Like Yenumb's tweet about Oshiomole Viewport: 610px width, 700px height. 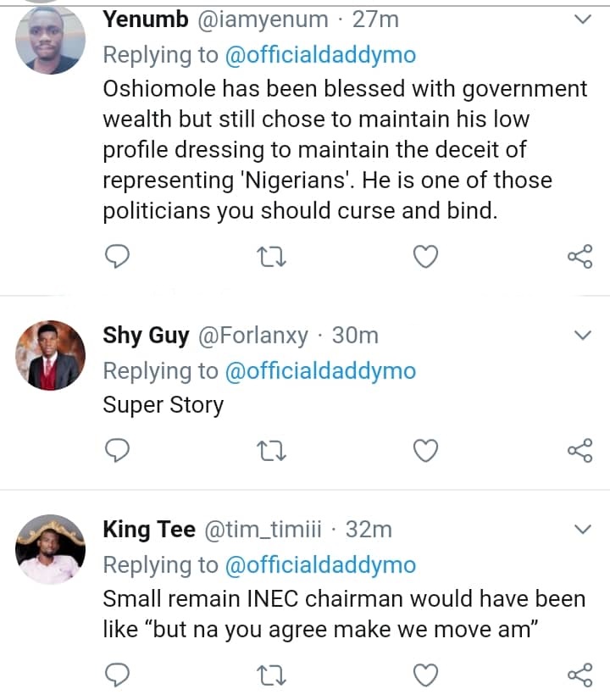click(x=426, y=256)
